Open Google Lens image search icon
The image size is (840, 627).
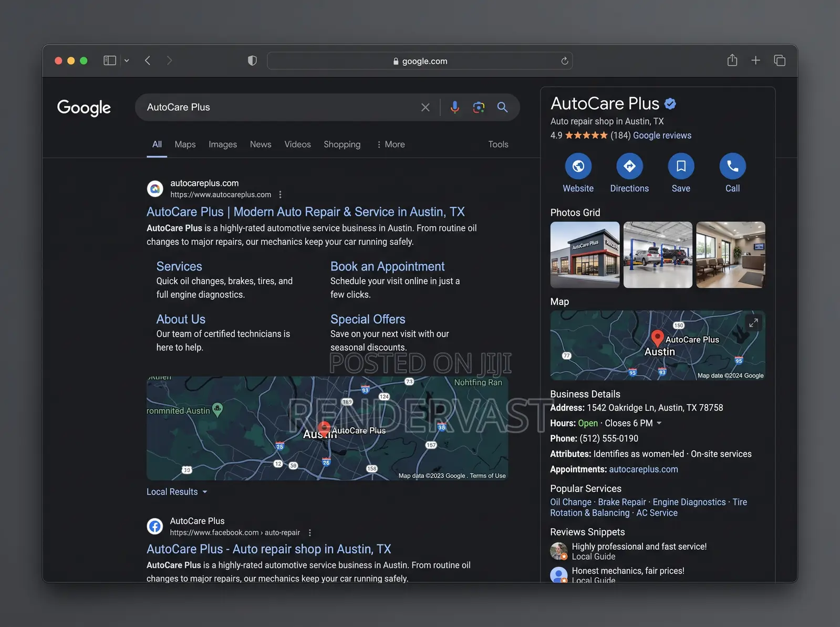(x=479, y=107)
